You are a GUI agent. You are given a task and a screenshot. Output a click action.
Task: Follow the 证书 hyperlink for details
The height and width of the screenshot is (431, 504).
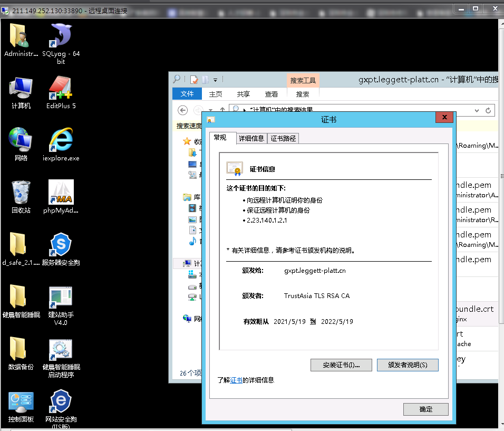pyautogui.click(x=236, y=380)
